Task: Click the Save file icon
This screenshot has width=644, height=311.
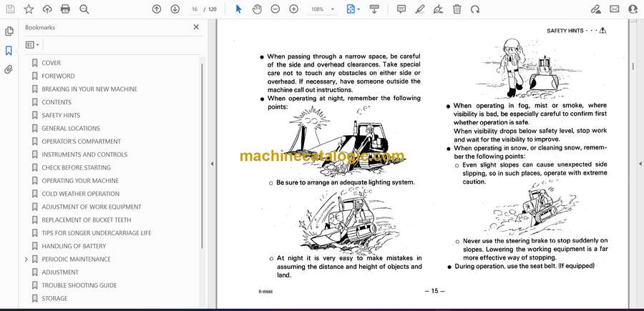Action: tap(10, 9)
